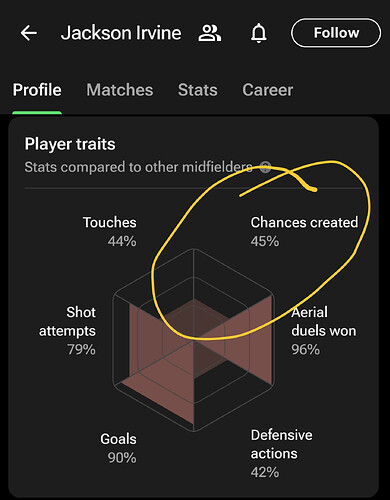Select the Profile tab
The image size is (390, 500).
point(37,90)
